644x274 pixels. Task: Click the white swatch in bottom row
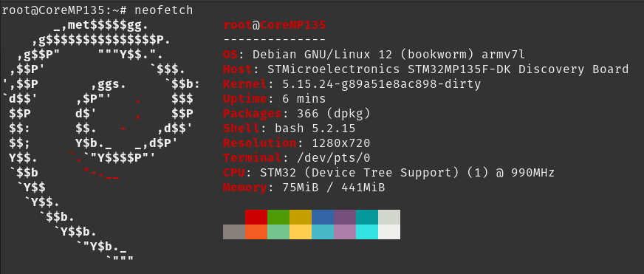click(389, 232)
